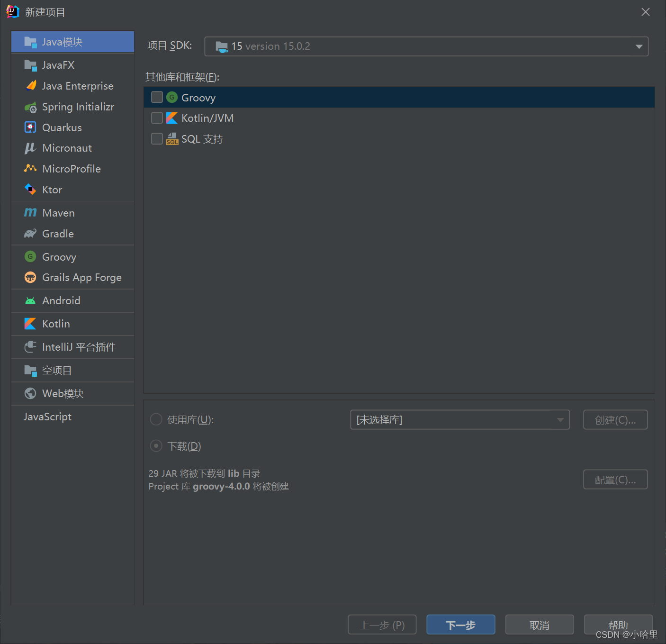
Task: Close the 新建项目 dialog
Action: tap(646, 12)
